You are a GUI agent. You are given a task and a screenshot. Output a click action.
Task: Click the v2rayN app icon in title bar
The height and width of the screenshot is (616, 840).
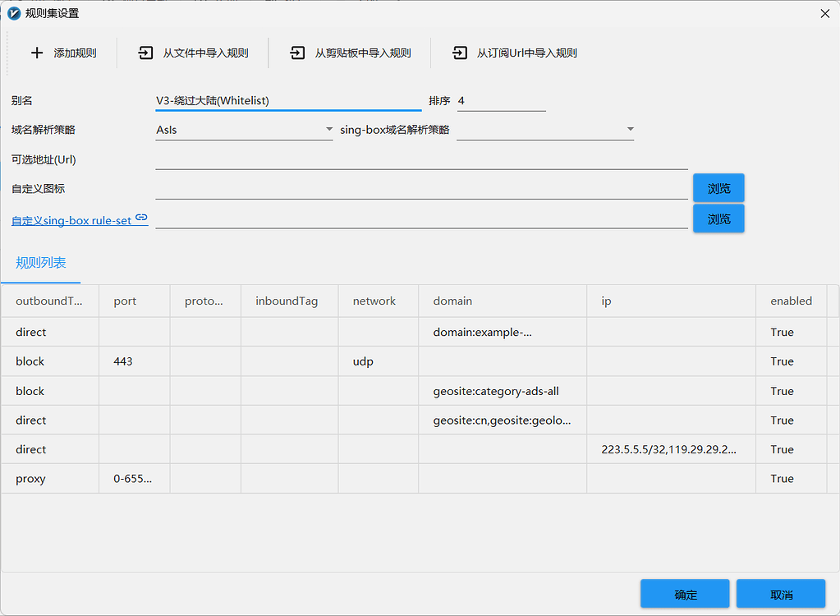tap(14, 13)
